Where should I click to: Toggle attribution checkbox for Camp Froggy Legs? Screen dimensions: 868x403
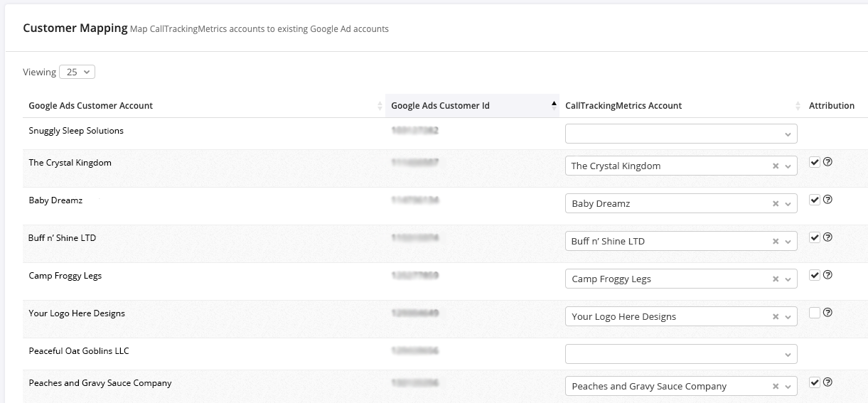pos(815,275)
